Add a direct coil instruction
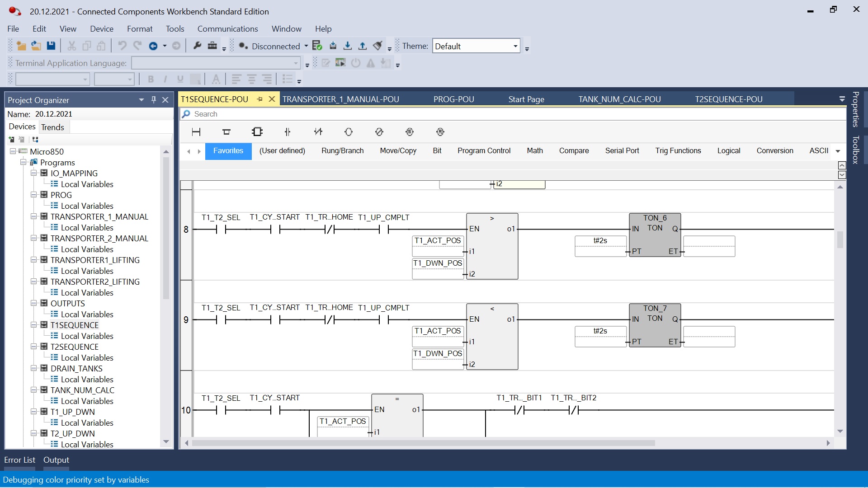Image resolution: width=868 pixels, height=488 pixels. [x=349, y=132]
